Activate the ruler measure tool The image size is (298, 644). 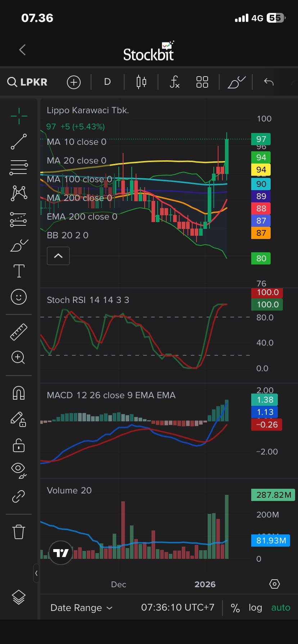click(x=19, y=332)
